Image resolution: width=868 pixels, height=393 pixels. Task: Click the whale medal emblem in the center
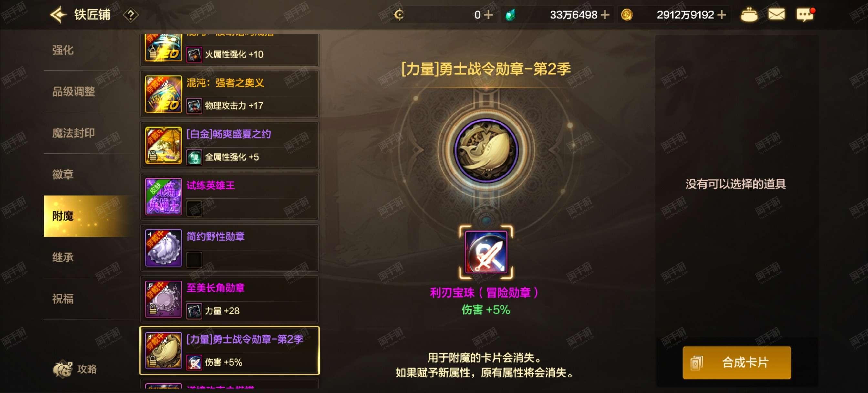pyautogui.click(x=486, y=151)
